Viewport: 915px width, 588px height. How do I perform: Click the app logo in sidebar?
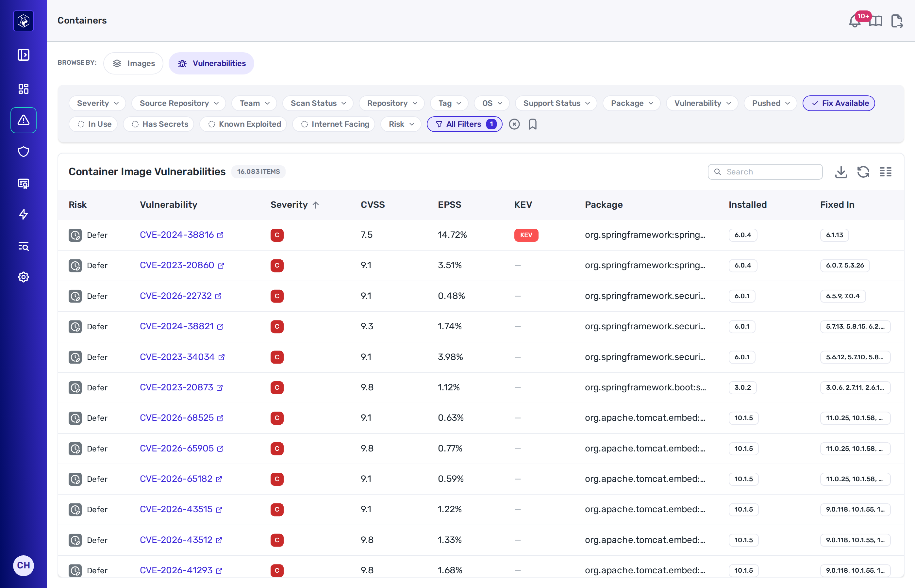tap(23, 21)
